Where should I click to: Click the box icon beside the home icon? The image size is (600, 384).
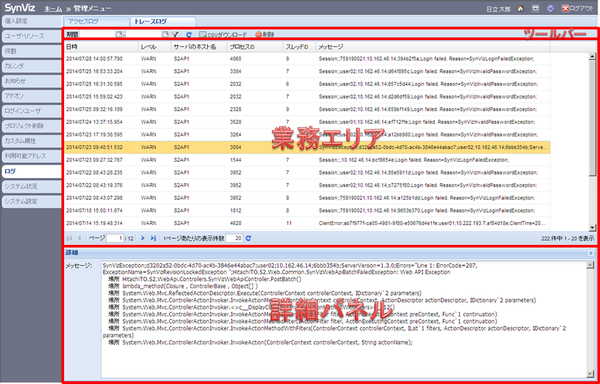pyautogui.click(x=535, y=8)
